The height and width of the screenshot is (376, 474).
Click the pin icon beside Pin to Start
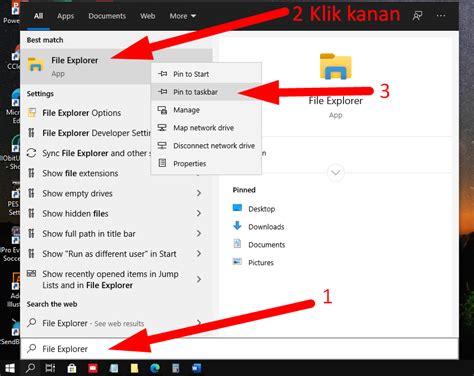point(162,74)
